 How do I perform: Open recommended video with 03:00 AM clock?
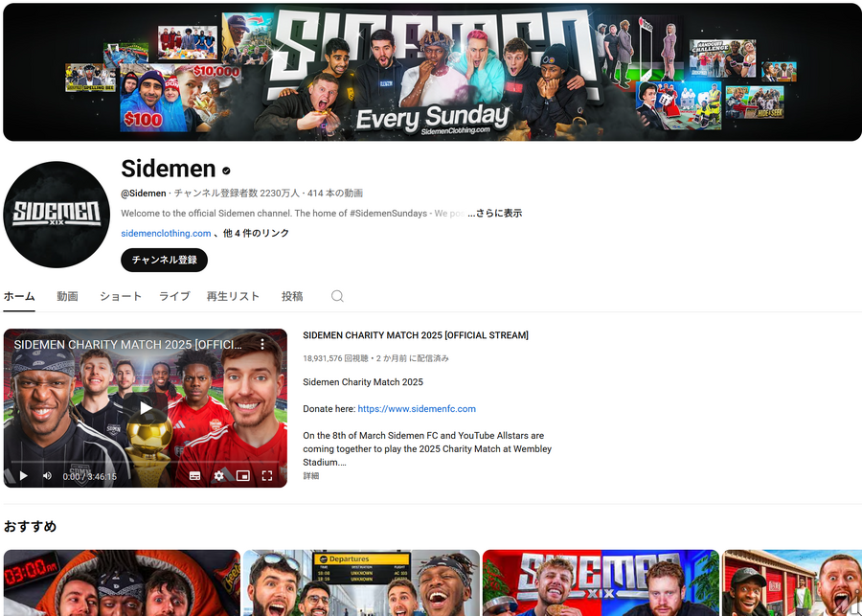(x=122, y=583)
